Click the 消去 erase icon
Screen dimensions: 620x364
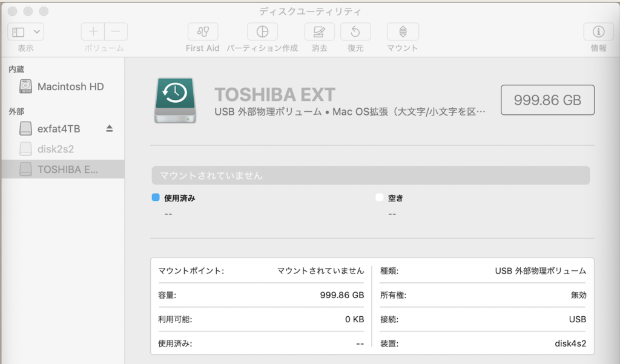319,31
